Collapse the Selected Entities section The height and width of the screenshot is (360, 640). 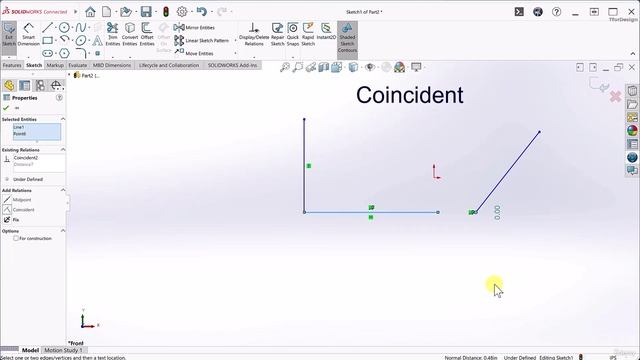[63, 119]
